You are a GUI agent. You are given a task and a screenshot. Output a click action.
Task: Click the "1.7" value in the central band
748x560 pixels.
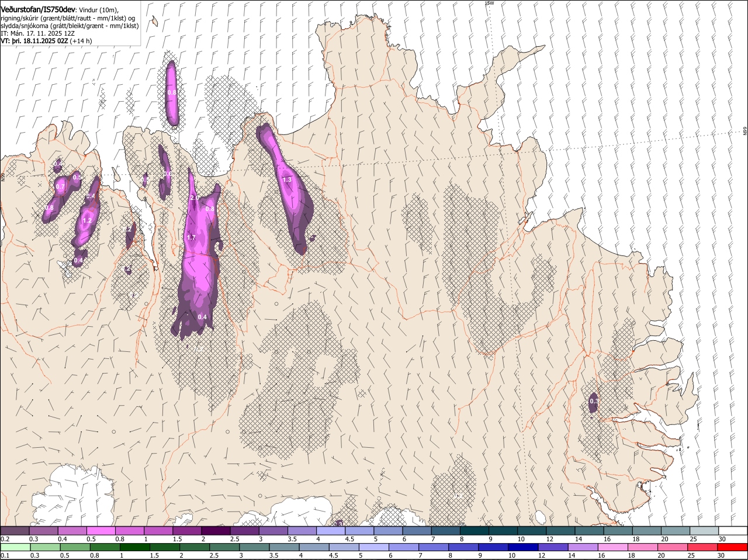coord(191,237)
